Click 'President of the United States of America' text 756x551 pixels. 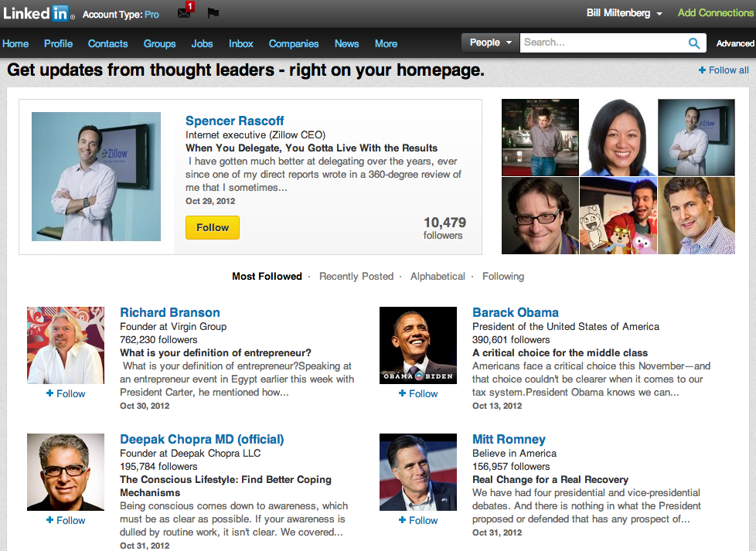(x=566, y=327)
